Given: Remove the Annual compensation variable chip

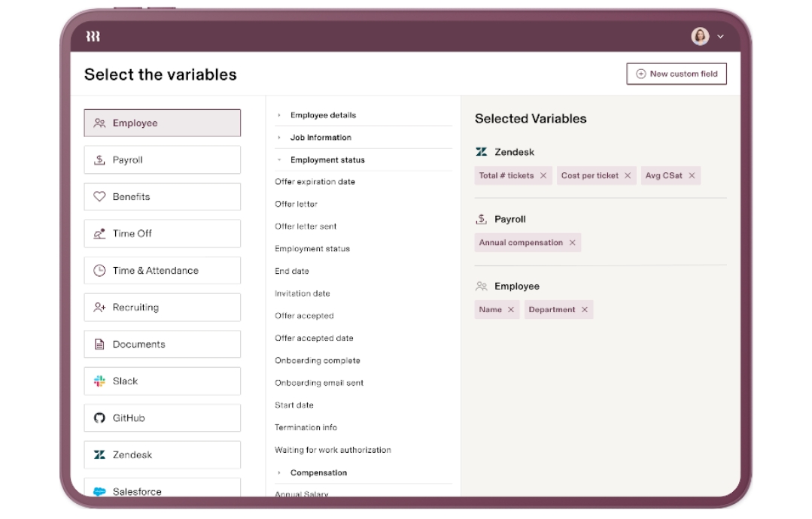Looking at the screenshot, I should [x=572, y=243].
